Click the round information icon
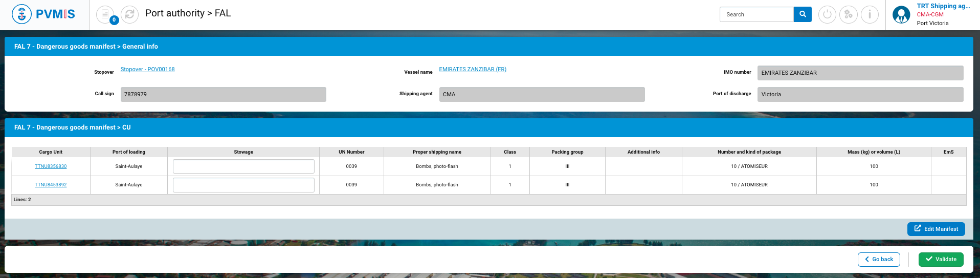Screen dimensions: 980x278 (x=870, y=14)
